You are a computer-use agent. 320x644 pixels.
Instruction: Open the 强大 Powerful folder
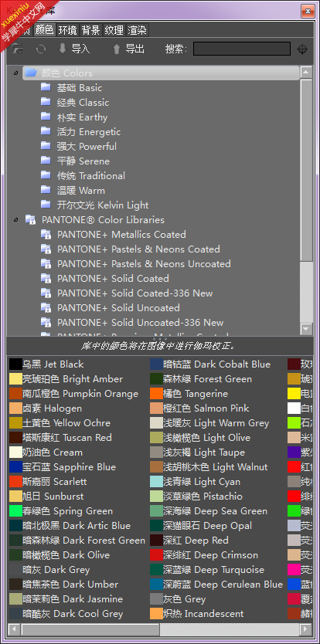click(79, 147)
